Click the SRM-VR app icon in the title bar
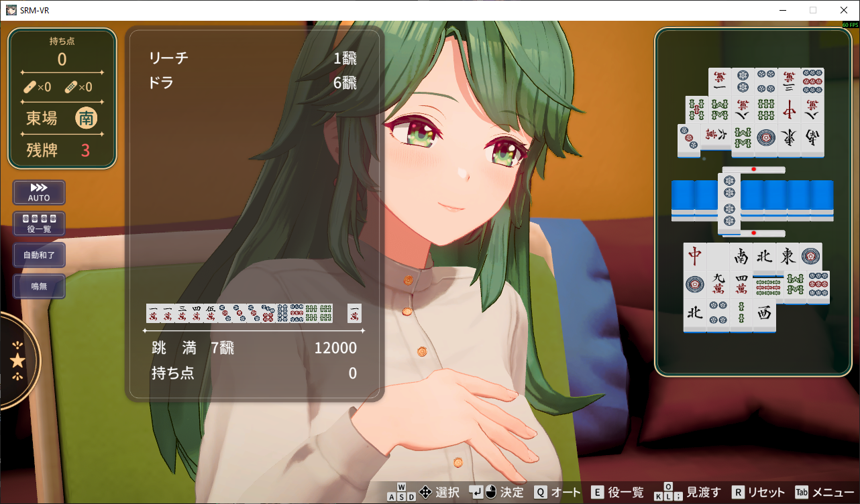The height and width of the screenshot is (504, 860). (x=11, y=10)
